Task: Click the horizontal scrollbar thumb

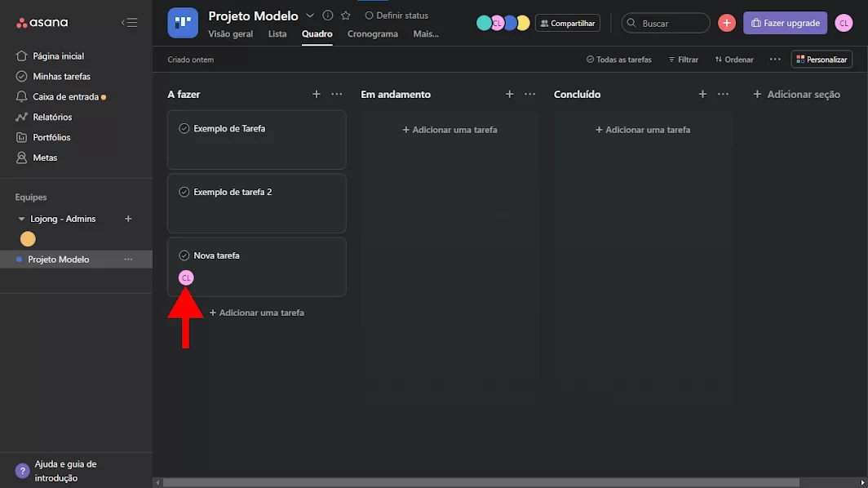Action: (x=481, y=483)
